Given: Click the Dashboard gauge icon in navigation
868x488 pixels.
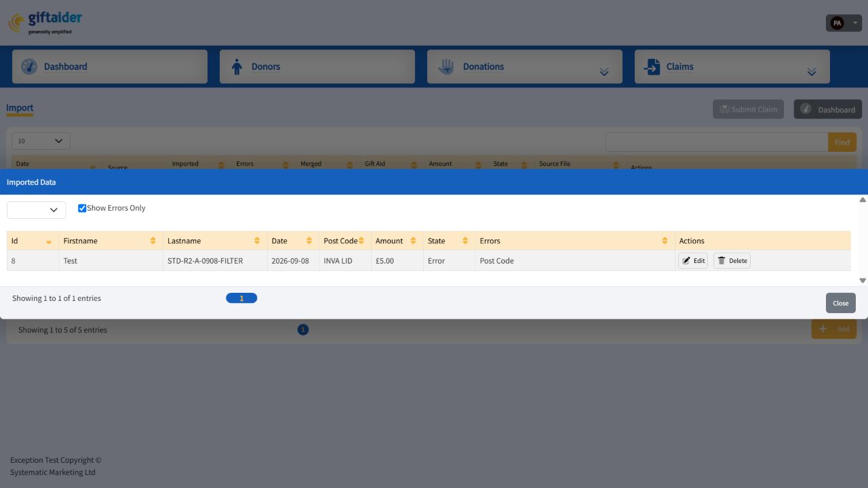Looking at the screenshot, I should [29, 66].
